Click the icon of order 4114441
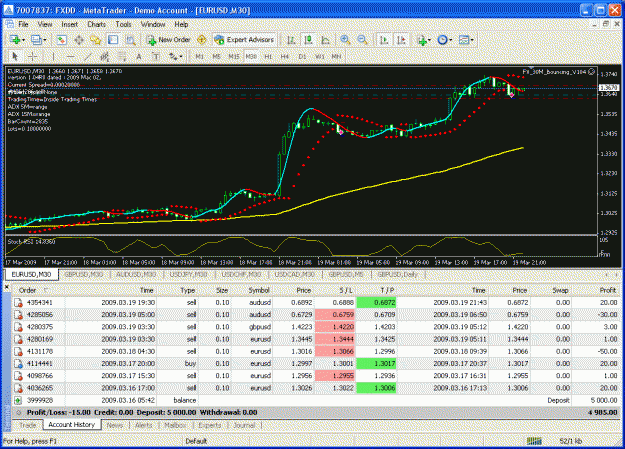625x449 pixels. tap(18, 364)
